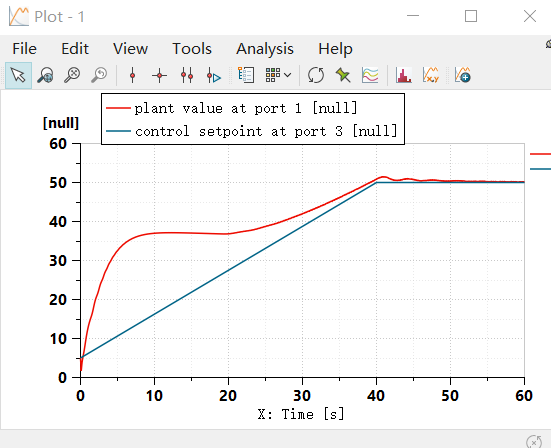Viewport: 551px width, 448px height.
Task: Switch to the XY plot mode
Action: pyautogui.click(x=431, y=75)
